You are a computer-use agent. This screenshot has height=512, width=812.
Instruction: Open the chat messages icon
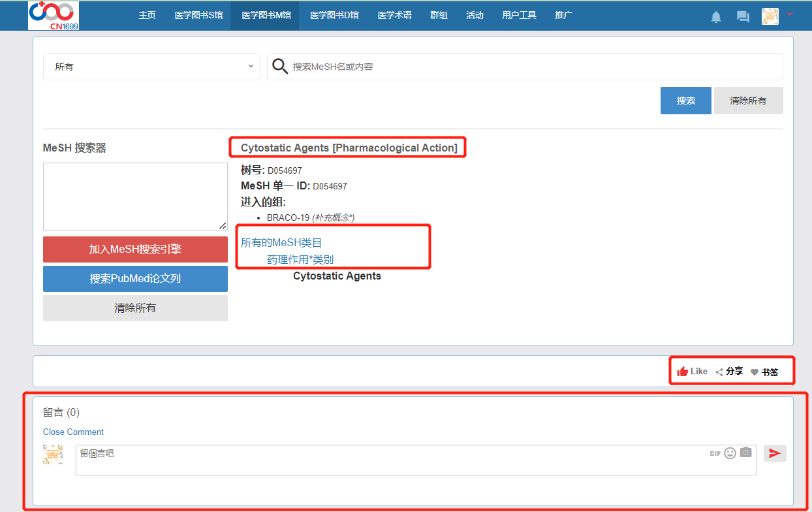(x=743, y=17)
